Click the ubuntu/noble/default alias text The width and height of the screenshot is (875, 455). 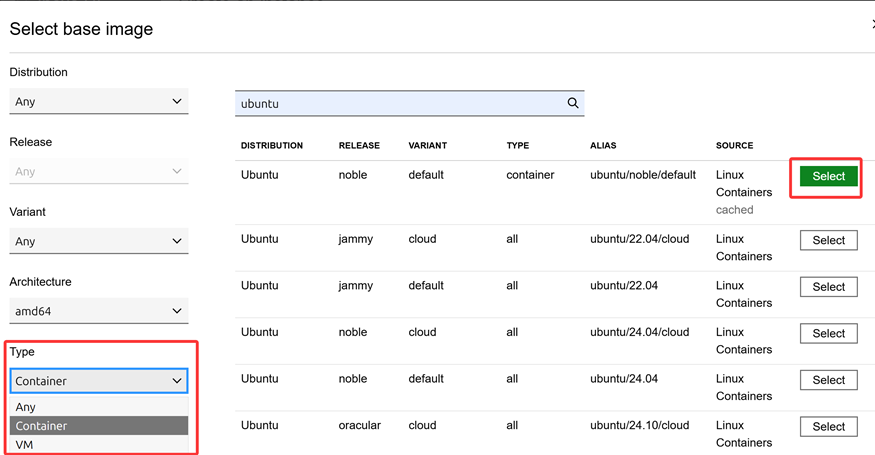[x=643, y=175]
